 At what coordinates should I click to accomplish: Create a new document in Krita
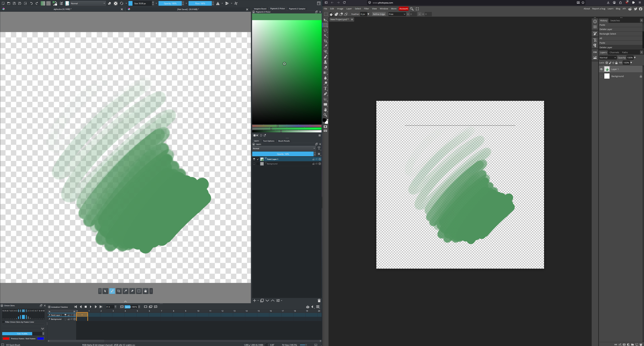3,3
